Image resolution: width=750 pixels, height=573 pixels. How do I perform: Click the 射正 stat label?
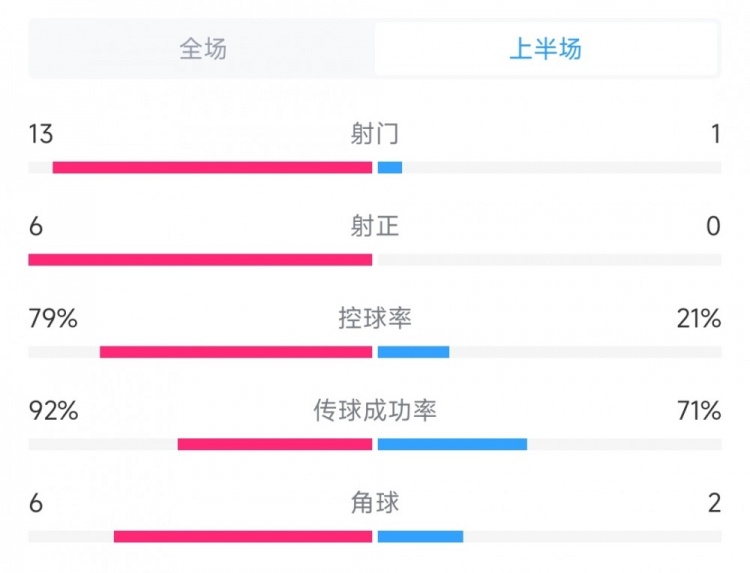[375, 227]
